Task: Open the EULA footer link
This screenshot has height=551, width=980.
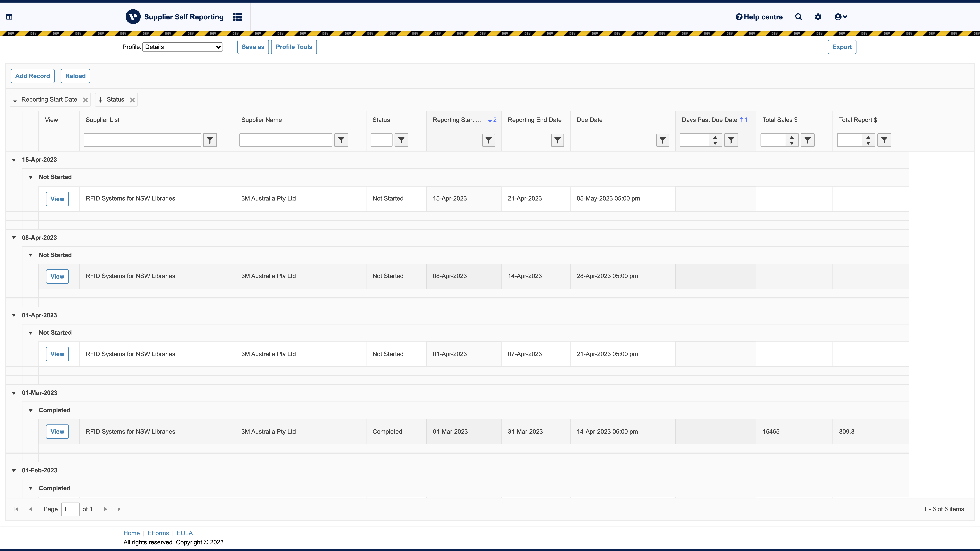Action: 185,533
